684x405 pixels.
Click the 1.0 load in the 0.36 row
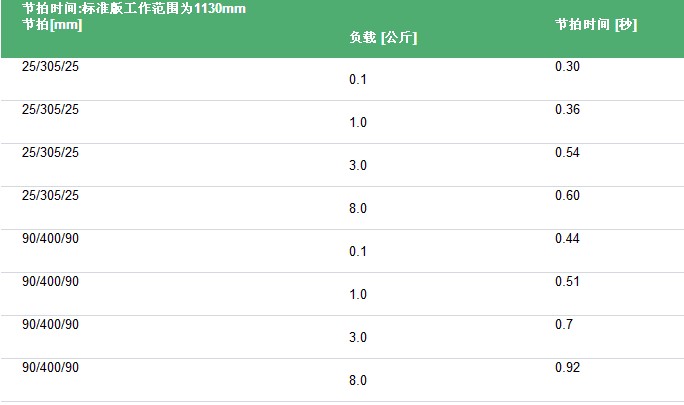(x=358, y=122)
